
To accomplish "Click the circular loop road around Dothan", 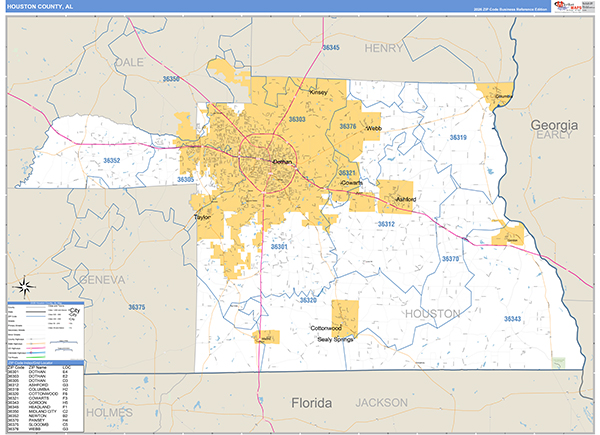I will (x=268, y=163).
